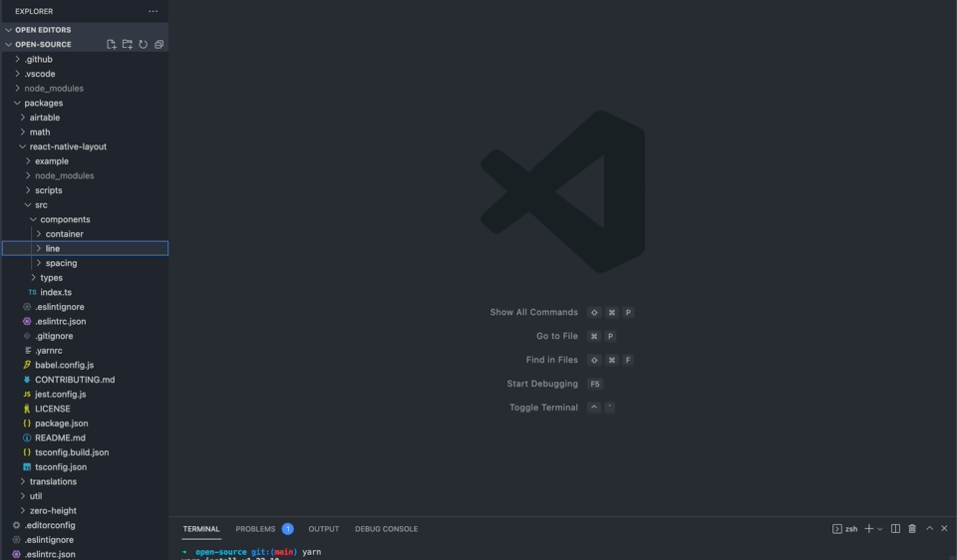The height and width of the screenshot is (560, 957).
Task: Switch to the OUTPUT tab
Action: tap(323, 529)
